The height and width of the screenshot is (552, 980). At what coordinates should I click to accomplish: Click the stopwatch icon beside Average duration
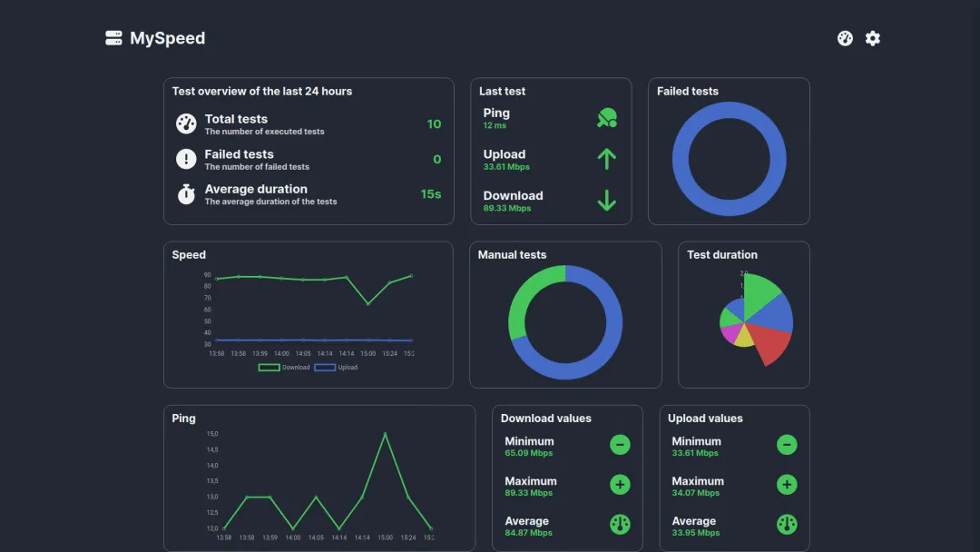coord(186,193)
